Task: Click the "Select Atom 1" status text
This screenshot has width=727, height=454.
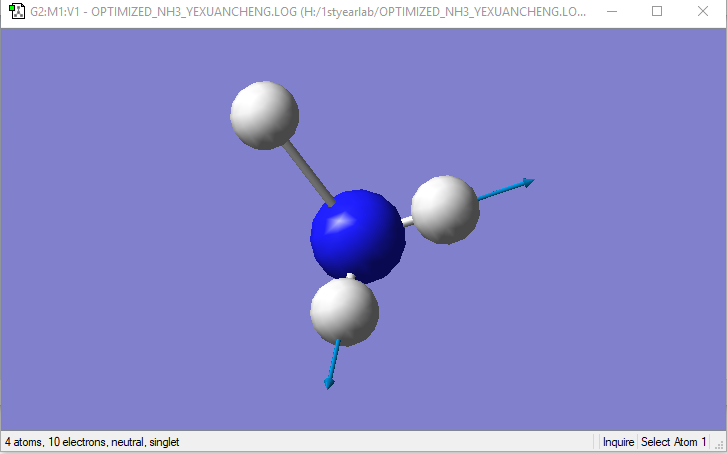Action: pyautogui.click(x=673, y=442)
